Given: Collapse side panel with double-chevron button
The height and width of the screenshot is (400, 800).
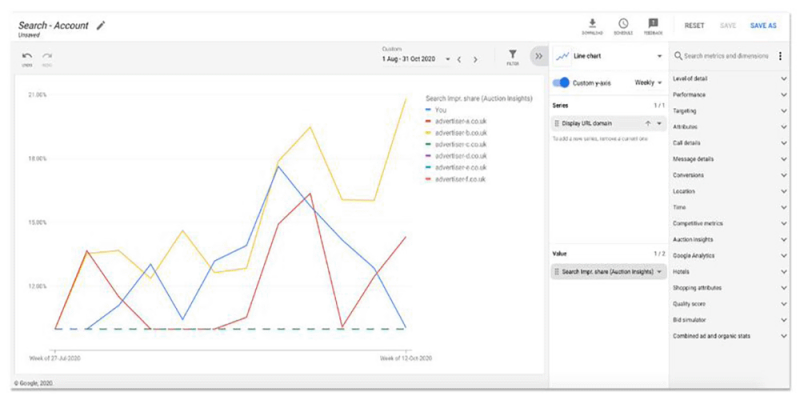Looking at the screenshot, I should pyautogui.click(x=538, y=56).
